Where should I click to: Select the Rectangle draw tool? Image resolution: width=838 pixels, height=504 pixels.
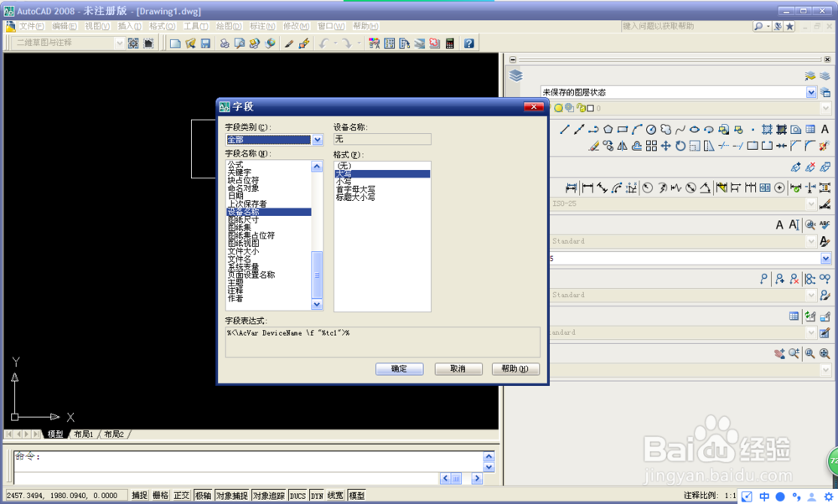coord(622,129)
